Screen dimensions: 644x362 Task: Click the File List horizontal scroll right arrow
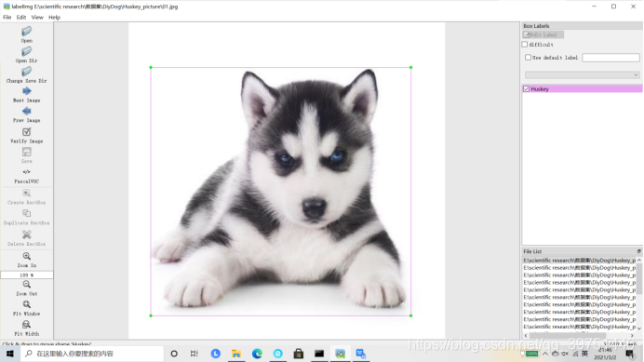point(633,336)
